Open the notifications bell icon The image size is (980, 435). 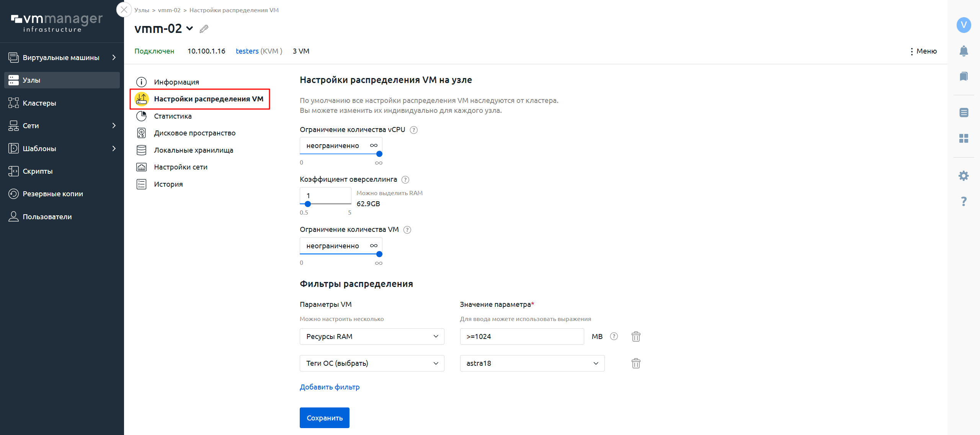pyautogui.click(x=964, y=51)
